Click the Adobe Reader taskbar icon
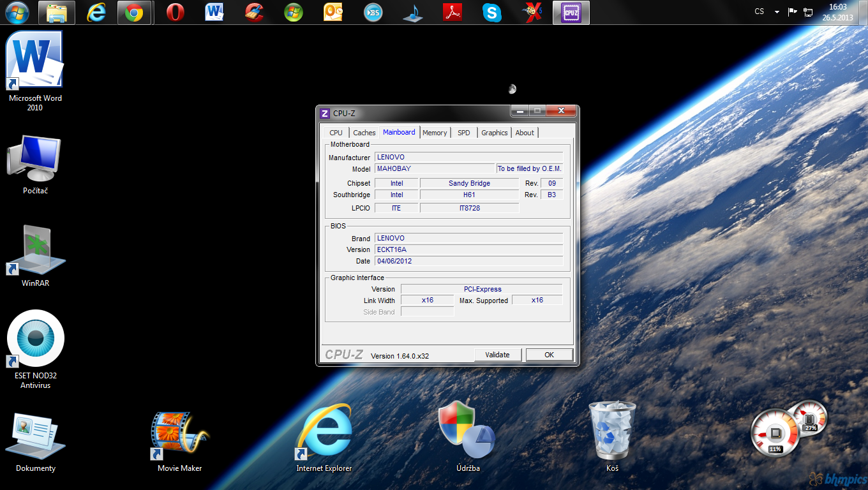 tap(453, 13)
